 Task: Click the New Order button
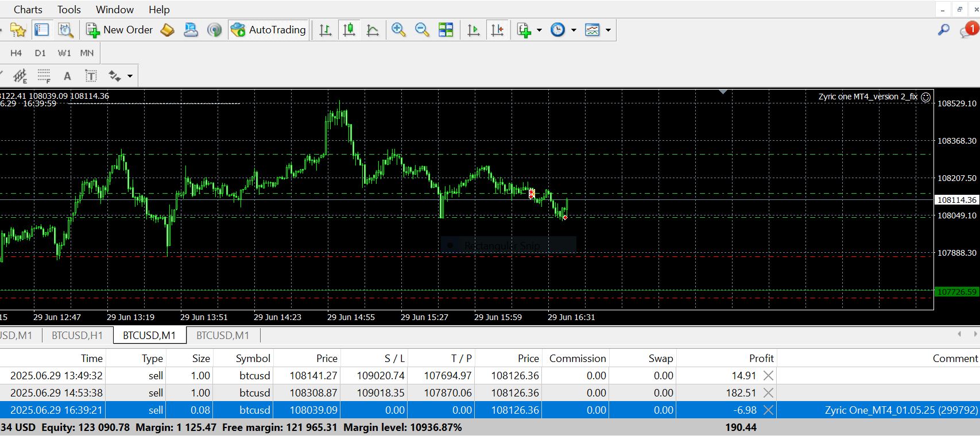pos(120,30)
